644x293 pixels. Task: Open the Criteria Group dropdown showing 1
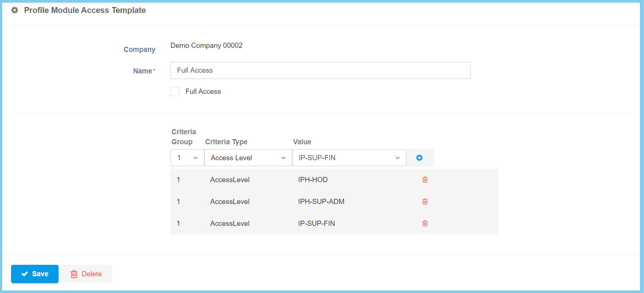tap(187, 158)
